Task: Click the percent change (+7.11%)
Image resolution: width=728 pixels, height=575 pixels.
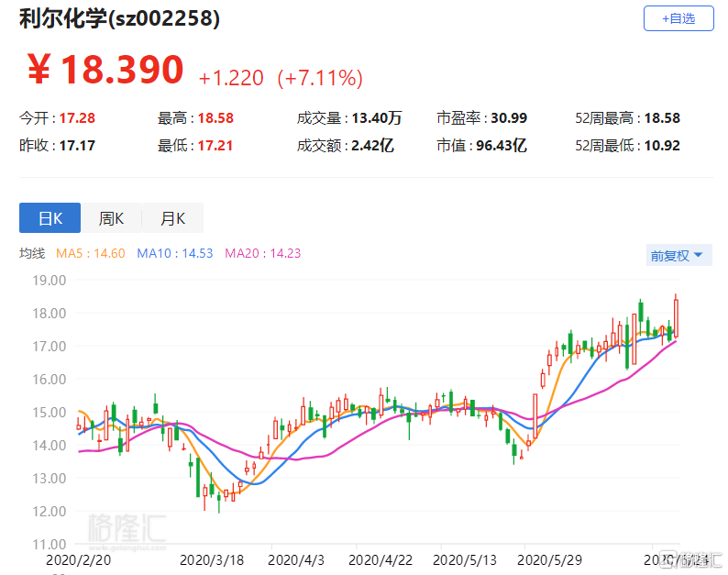Action: click(320, 78)
